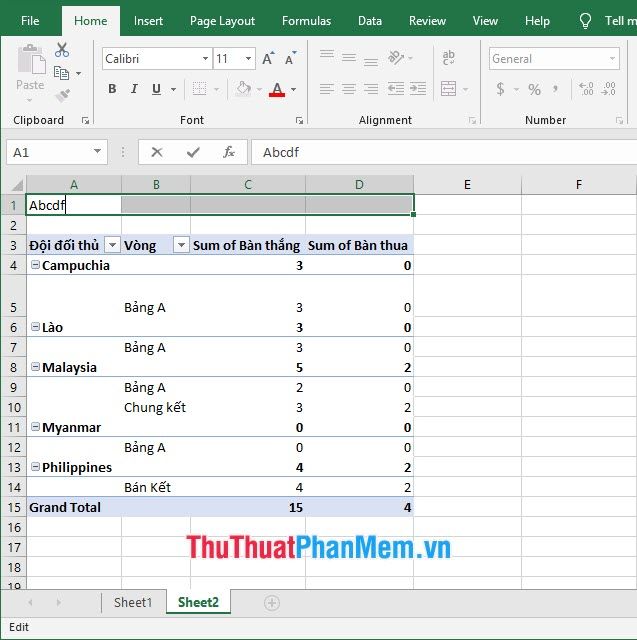The image size is (637, 640).
Task: Cancel entry with the X icon
Action: click(157, 152)
